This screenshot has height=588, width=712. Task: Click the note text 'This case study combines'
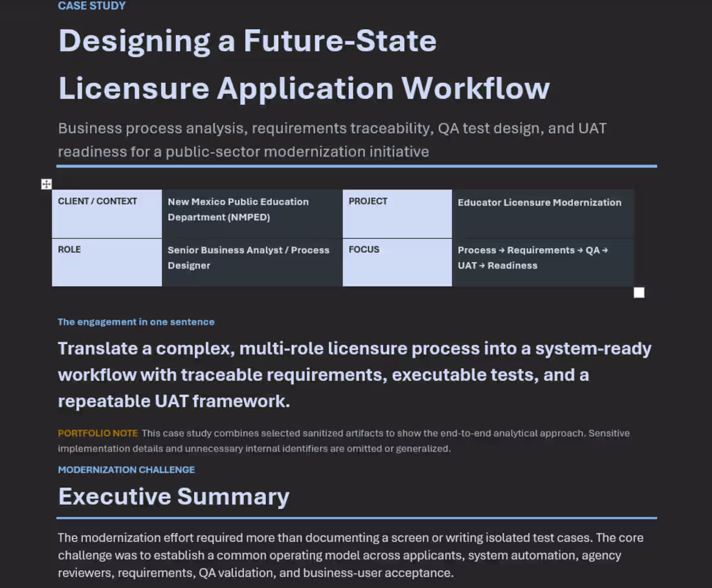click(x=344, y=441)
